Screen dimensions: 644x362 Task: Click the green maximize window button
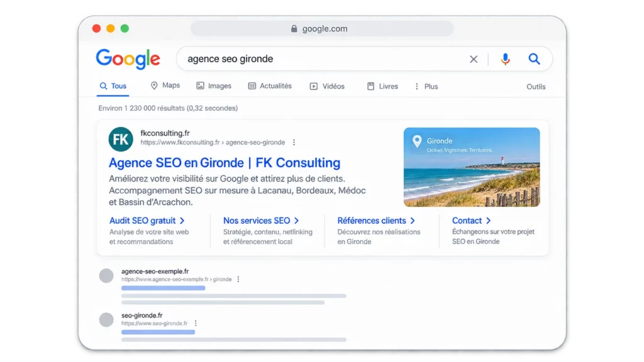pyautogui.click(x=125, y=28)
